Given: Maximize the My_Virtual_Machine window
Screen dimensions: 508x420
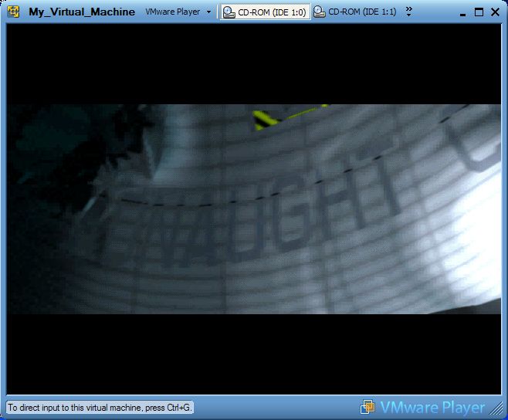Looking at the screenshot, I should pyautogui.click(x=479, y=12).
